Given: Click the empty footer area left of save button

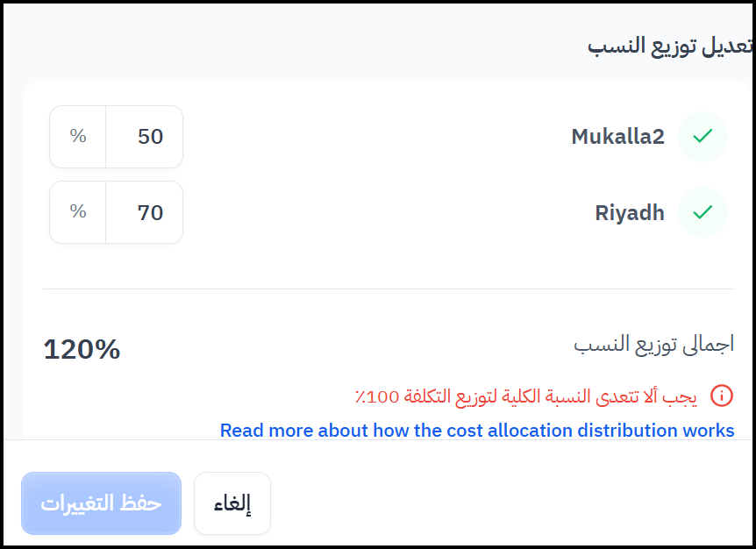Looking at the screenshot, I should 11,503.
